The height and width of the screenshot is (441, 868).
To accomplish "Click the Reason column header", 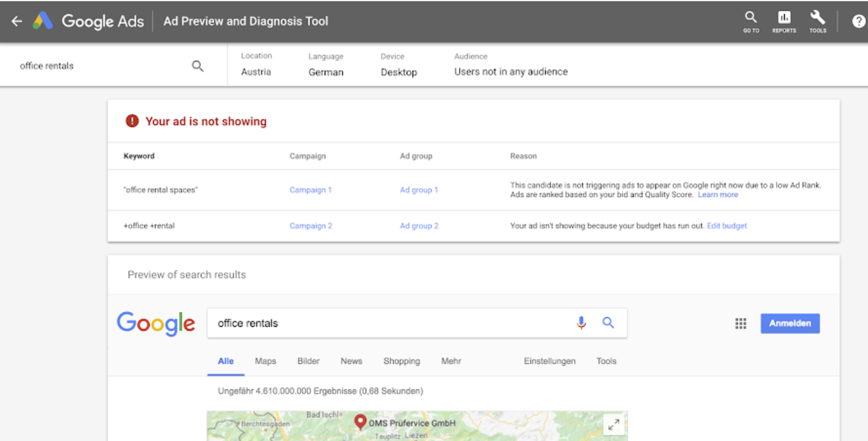I will 524,157.
